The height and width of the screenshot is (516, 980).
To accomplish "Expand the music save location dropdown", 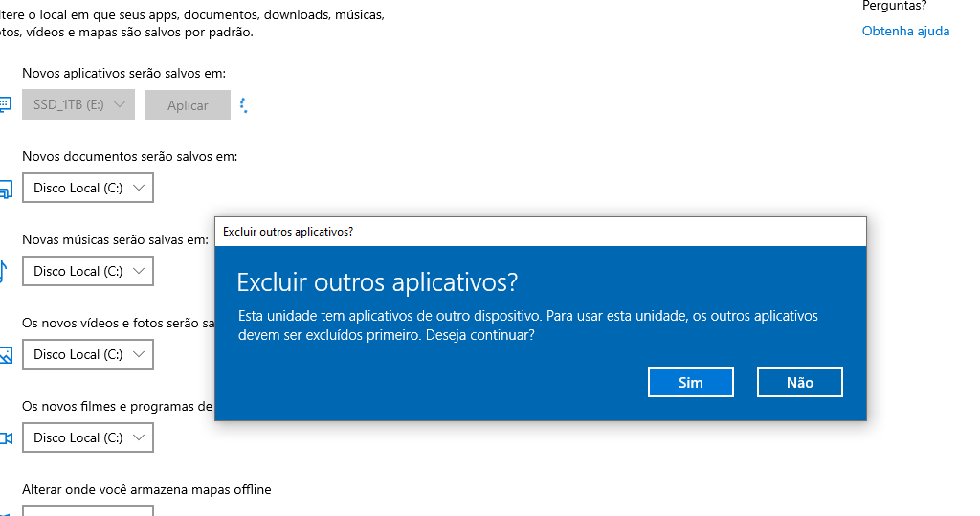I will (x=87, y=271).
